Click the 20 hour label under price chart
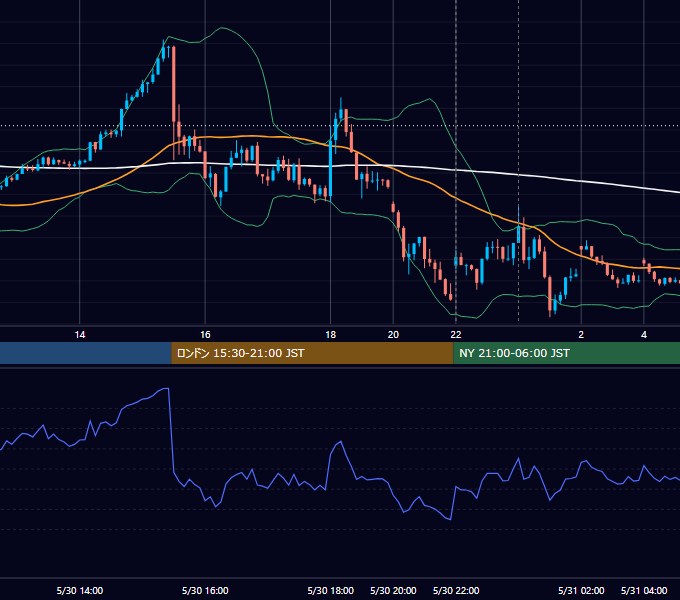This screenshot has height=600, width=680. 393,335
